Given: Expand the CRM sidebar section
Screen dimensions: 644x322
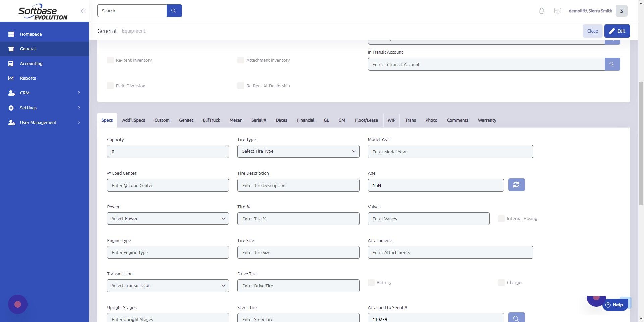Looking at the screenshot, I should click(44, 93).
